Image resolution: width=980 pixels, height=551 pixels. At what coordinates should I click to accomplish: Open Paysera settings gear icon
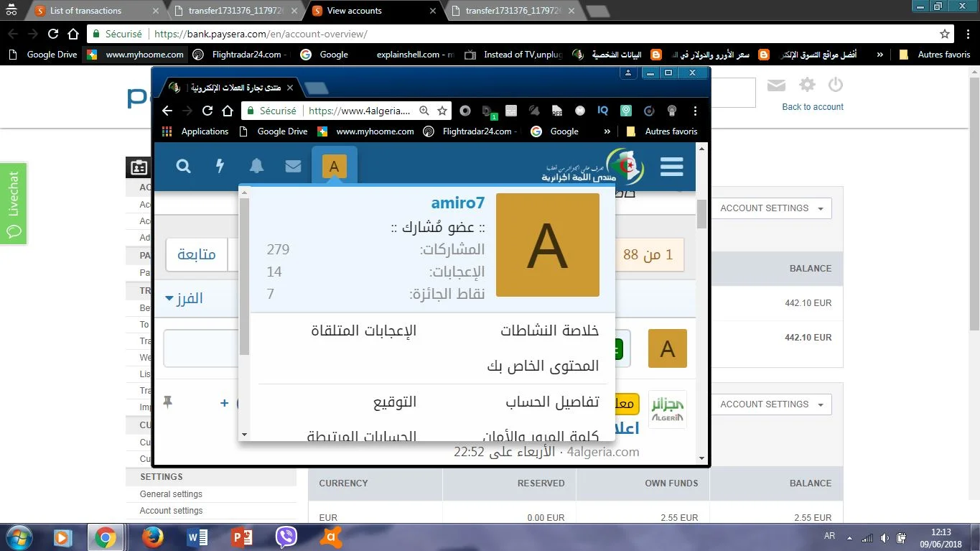[x=807, y=85]
